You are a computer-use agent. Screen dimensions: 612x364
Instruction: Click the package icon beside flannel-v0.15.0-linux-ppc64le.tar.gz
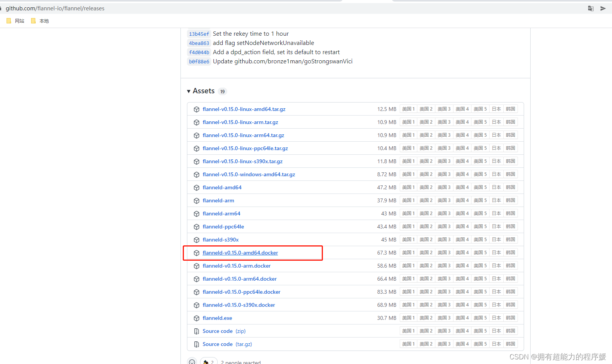(197, 149)
